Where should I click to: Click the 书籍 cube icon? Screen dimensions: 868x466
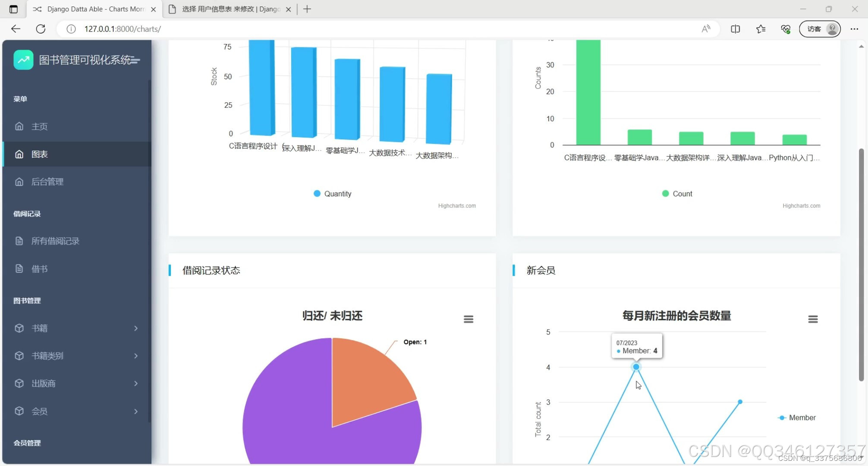[19, 328]
